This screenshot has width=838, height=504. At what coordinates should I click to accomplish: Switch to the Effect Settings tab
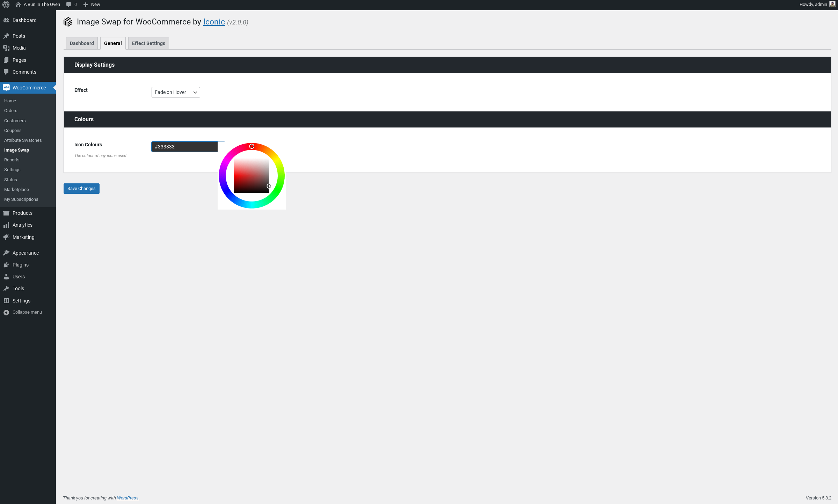click(x=148, y=43)
